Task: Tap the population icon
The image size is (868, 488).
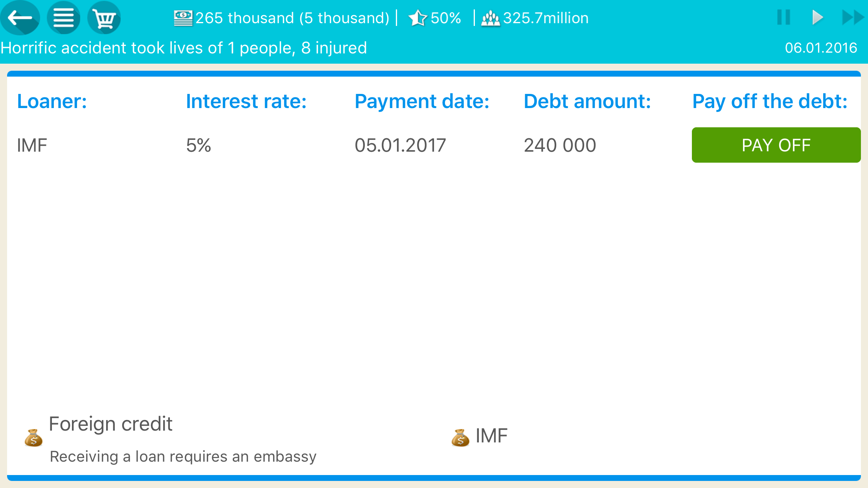Action: [490, 18]
